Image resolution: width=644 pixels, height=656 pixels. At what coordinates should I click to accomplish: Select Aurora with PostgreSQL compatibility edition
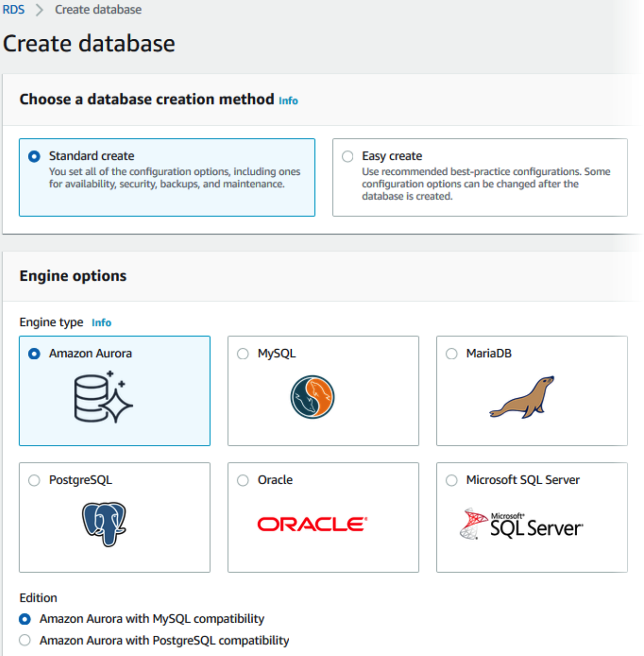[25, 640]
